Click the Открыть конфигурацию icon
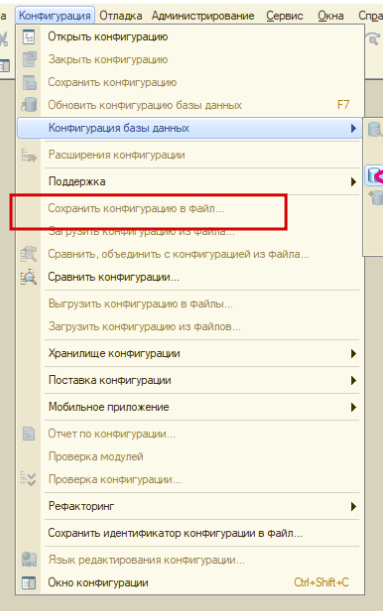Image resolution: width=383 pixels, height=611 pixels. pyautogui.click(x=29, y=37)
